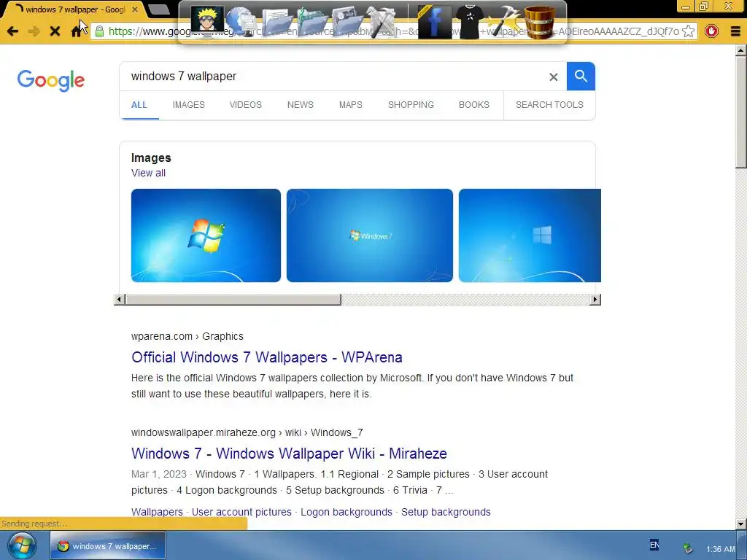Open the wrench and hammer tools icon
The image size is (747, 560).
coord(381,21)
